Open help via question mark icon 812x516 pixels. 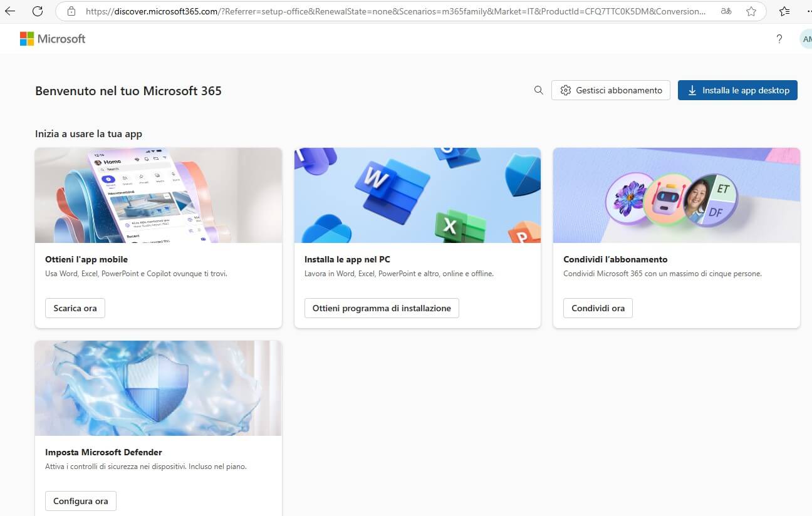click(x=779, y=39)
